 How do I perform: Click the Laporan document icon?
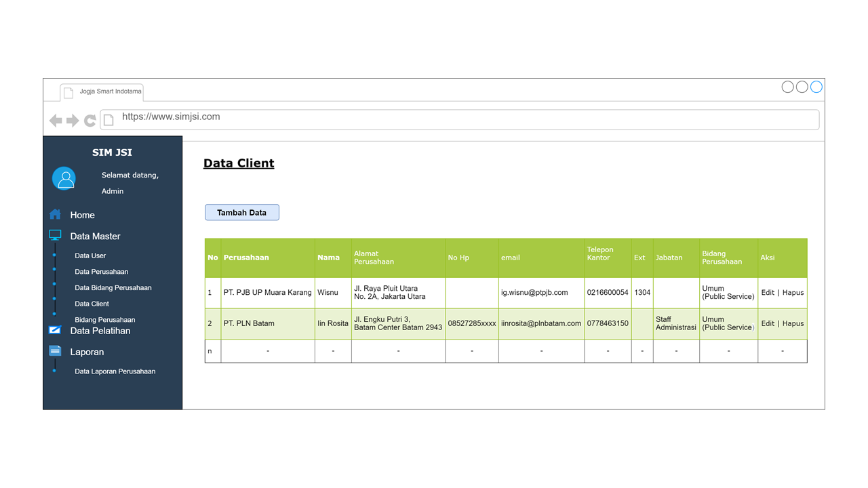point(55,351)
